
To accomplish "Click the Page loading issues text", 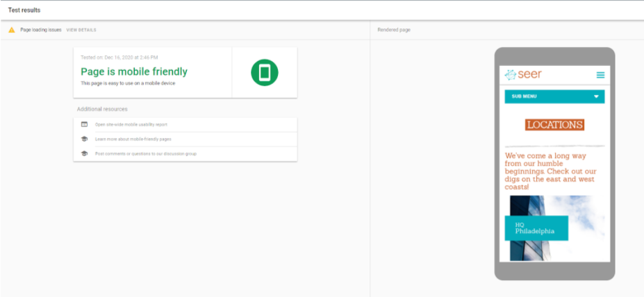I will [x=41, y=30].
